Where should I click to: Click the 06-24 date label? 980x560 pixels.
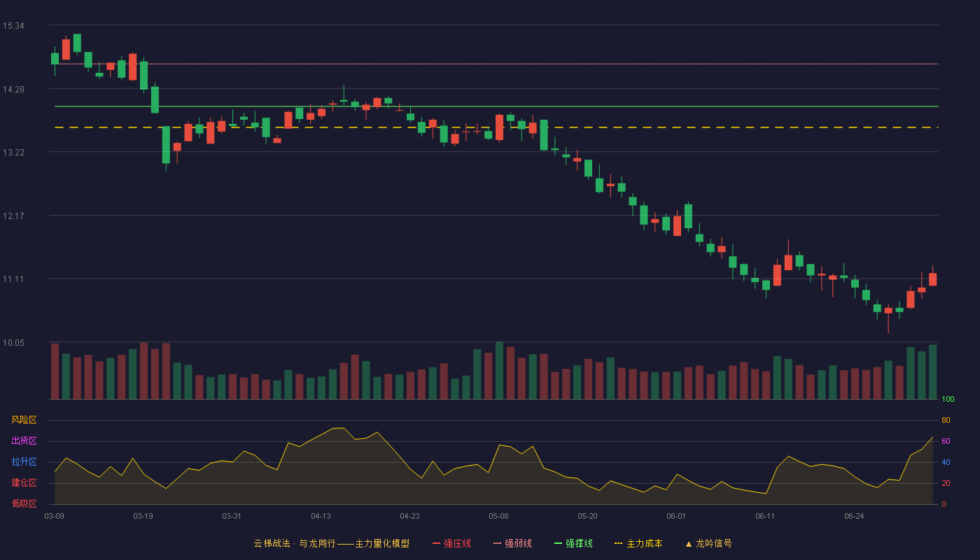coord(854,516)
